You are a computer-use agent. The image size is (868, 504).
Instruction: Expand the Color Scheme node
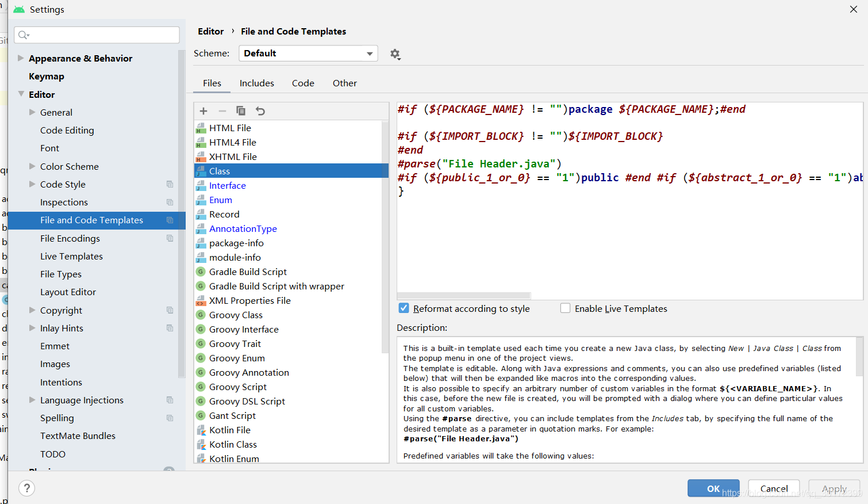pyautogui.click(x=32, y=166)
